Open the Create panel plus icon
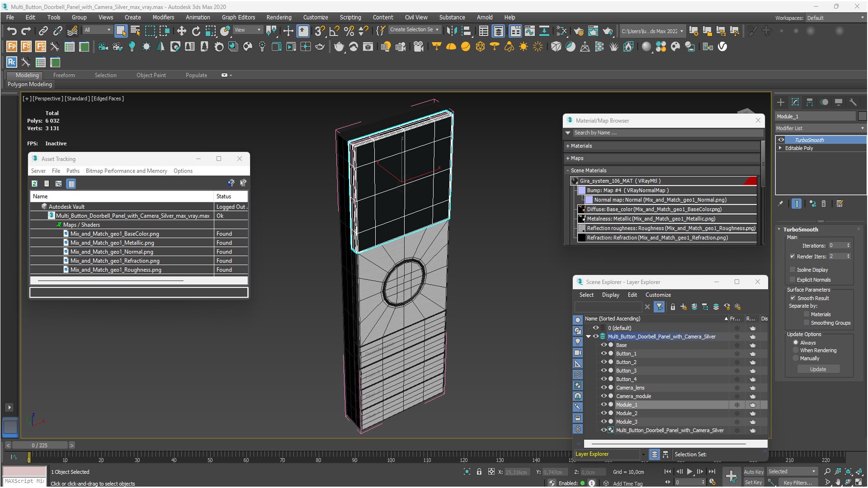This screenshot has height=488, width=868. [x=781, y=102]
